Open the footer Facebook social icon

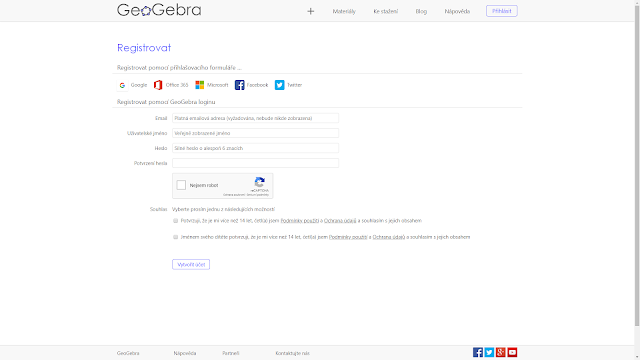point(478,352)
